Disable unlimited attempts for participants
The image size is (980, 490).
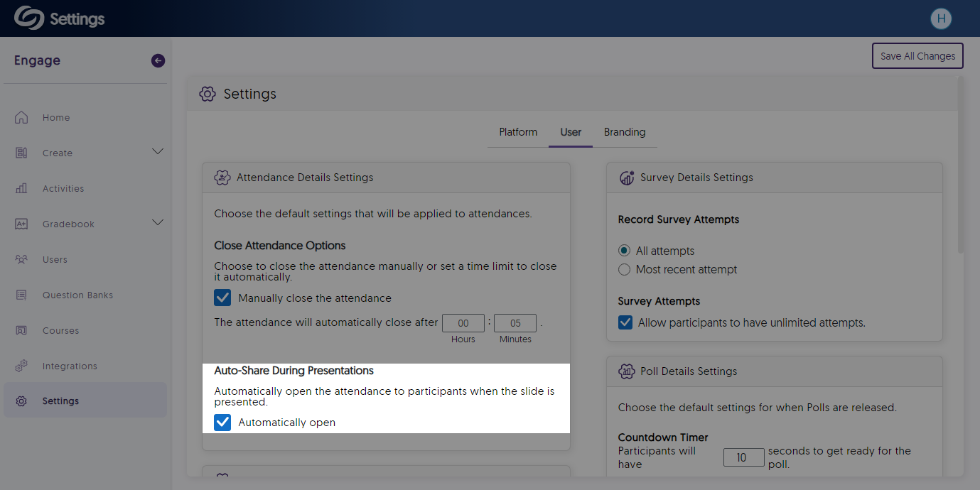(x=625, y=323)
